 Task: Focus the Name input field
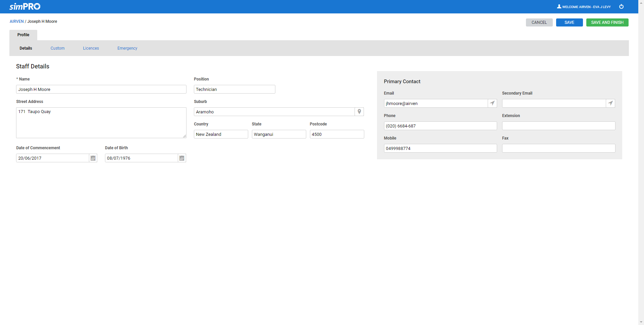tap(101, 89)
